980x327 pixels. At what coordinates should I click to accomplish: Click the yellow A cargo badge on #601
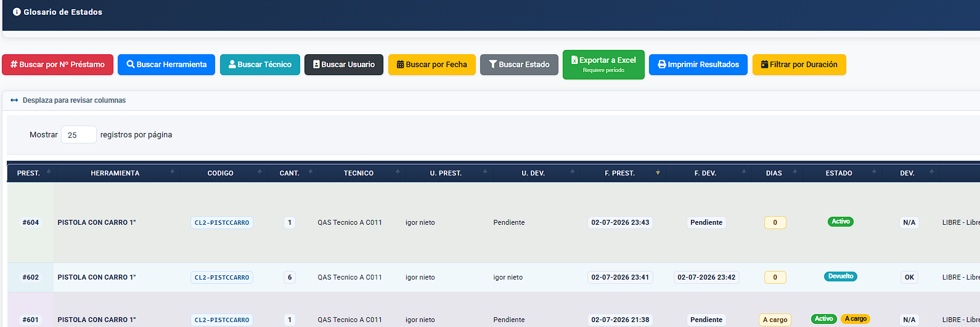click(855, 319)
